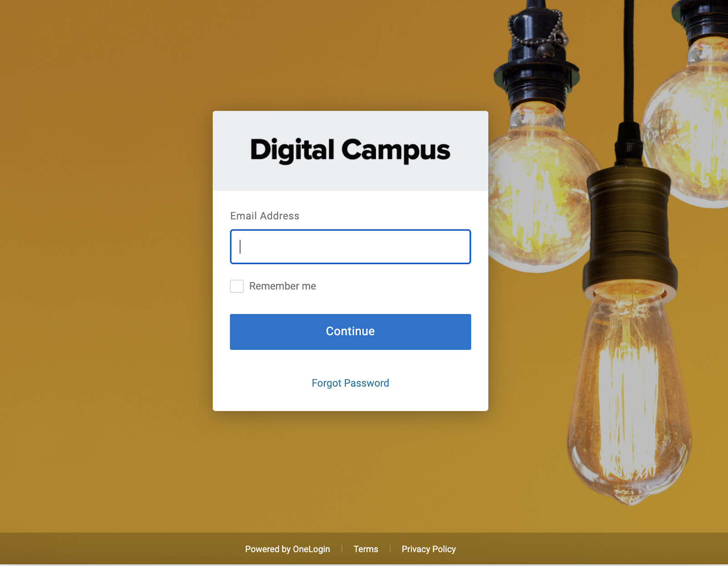728x566 pixels.
Task: View the Privacy Policy link
Action: [429, 549]
